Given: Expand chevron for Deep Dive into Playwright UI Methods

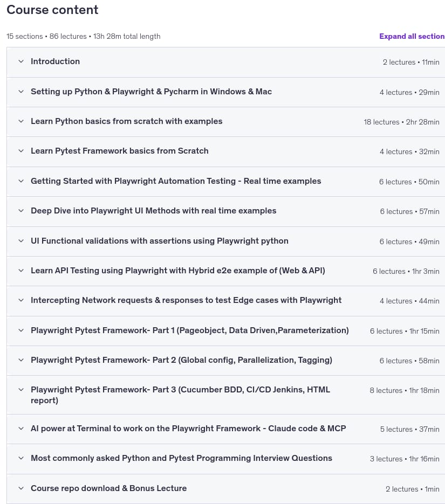Looking at the screenshot, I should 21,211.
